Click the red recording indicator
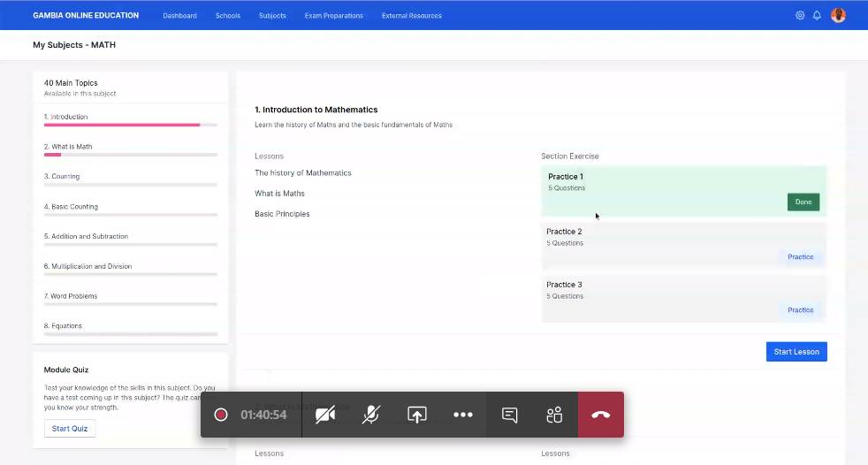The width and height of the screenshot is (868, 465). pos(220,415)
